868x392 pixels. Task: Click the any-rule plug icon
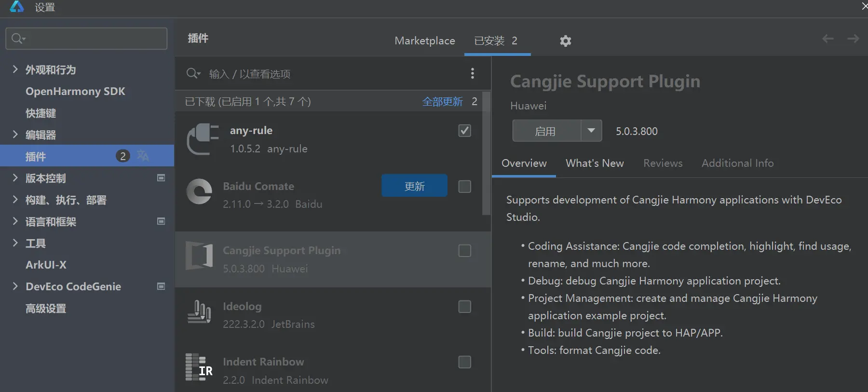(202, 139)
